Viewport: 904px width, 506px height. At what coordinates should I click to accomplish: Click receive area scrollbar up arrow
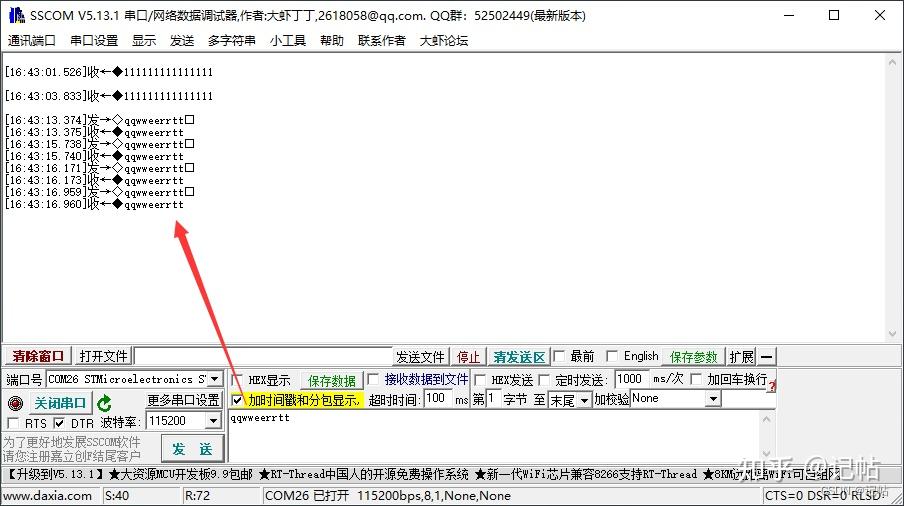[x=892, y=62]
